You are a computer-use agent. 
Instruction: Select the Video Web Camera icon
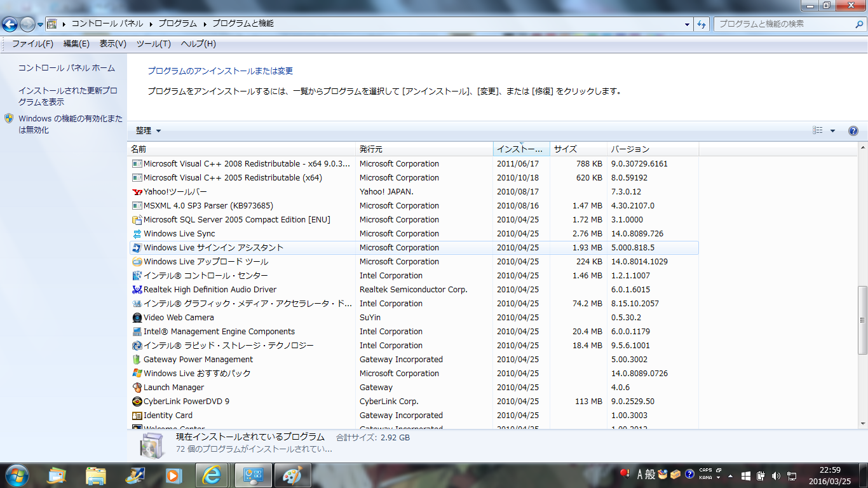(137, 318)
